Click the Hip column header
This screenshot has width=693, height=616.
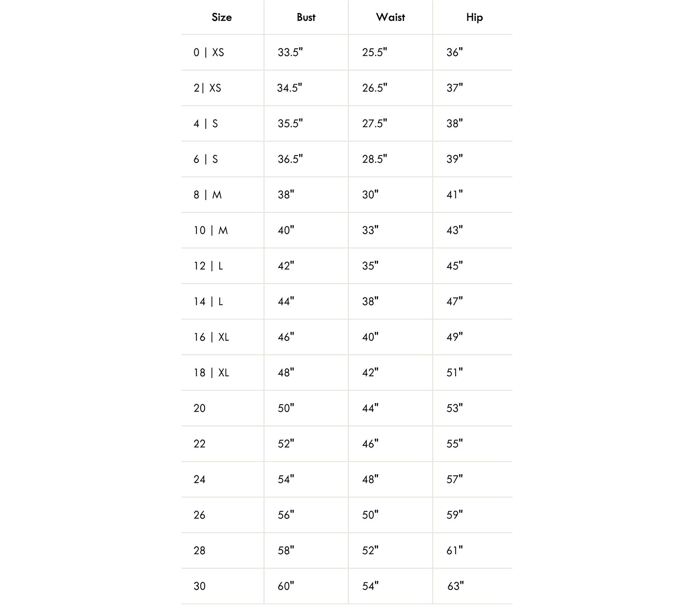coord(474,17)
